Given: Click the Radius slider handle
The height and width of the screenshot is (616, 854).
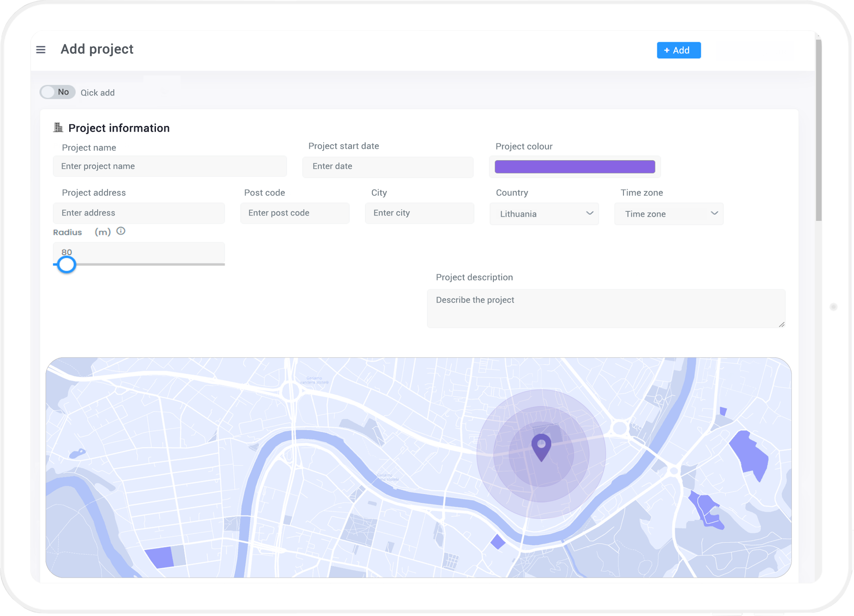Looking at the screenshot, I should 66,265.
